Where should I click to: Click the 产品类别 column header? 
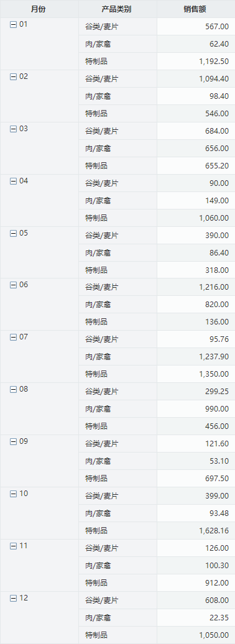(118, 9)
